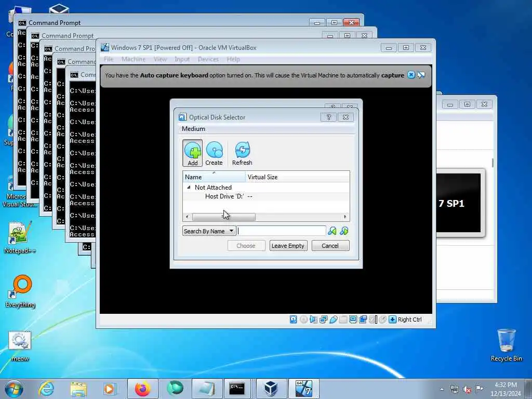
Task: Click the VirtualBox cube taskbar icon
Action: point(271,389)
